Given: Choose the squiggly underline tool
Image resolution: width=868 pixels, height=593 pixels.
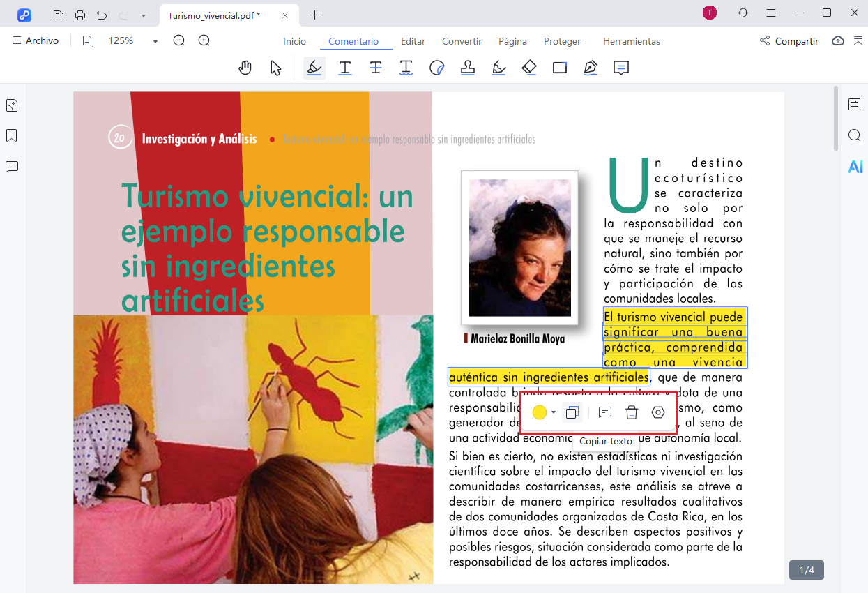Looking at the screenshot, I should [x=406, y=68].
